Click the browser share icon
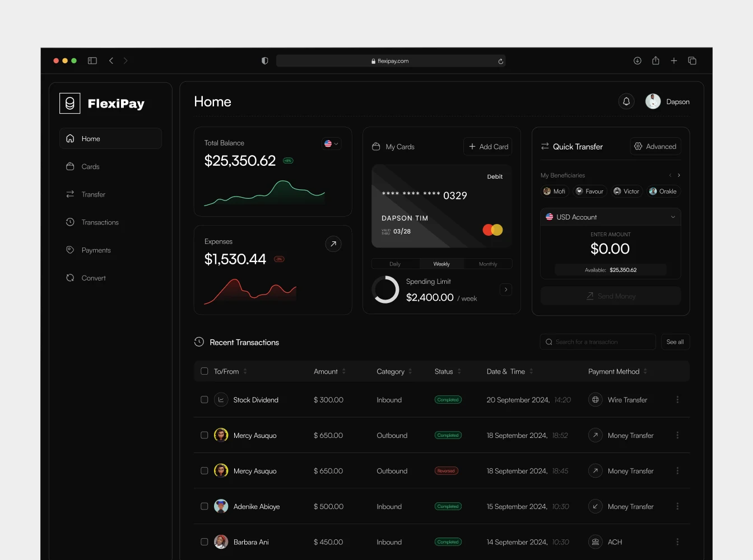 pos(656,60)
